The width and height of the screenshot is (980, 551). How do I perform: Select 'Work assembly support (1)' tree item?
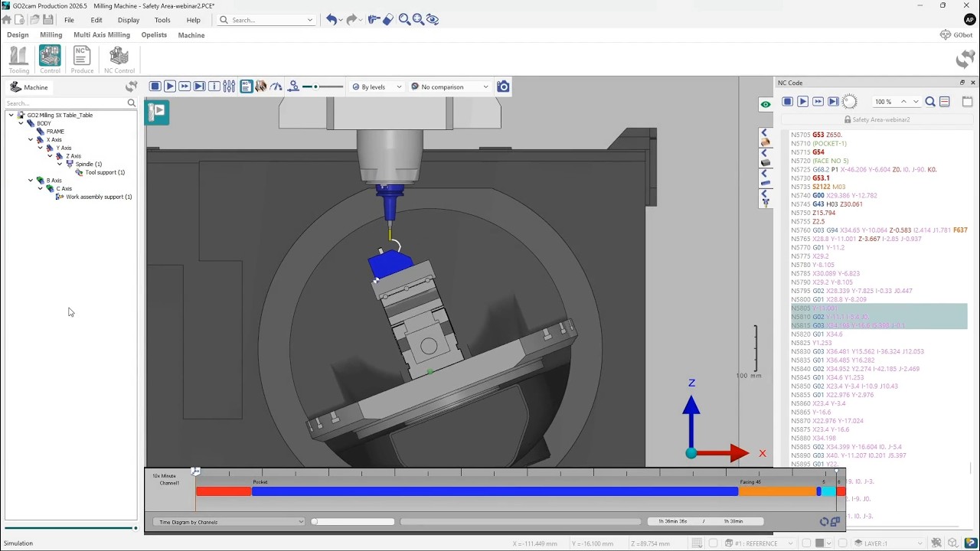click(99, 197)
